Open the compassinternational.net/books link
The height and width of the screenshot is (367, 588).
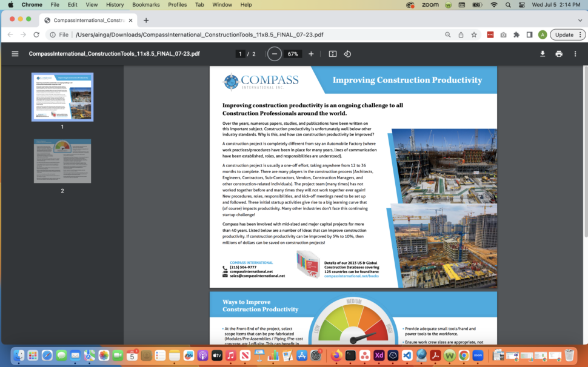coord(352,276)
